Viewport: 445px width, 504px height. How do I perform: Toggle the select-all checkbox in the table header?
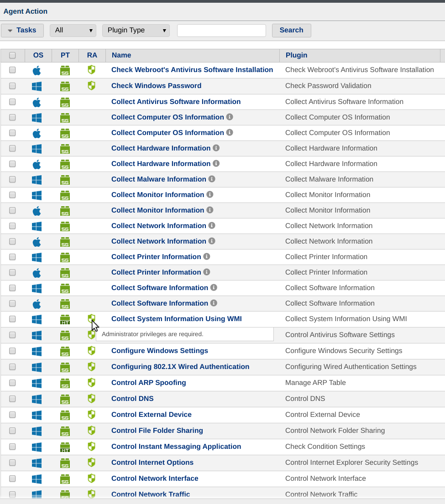[x=12, y=55]
